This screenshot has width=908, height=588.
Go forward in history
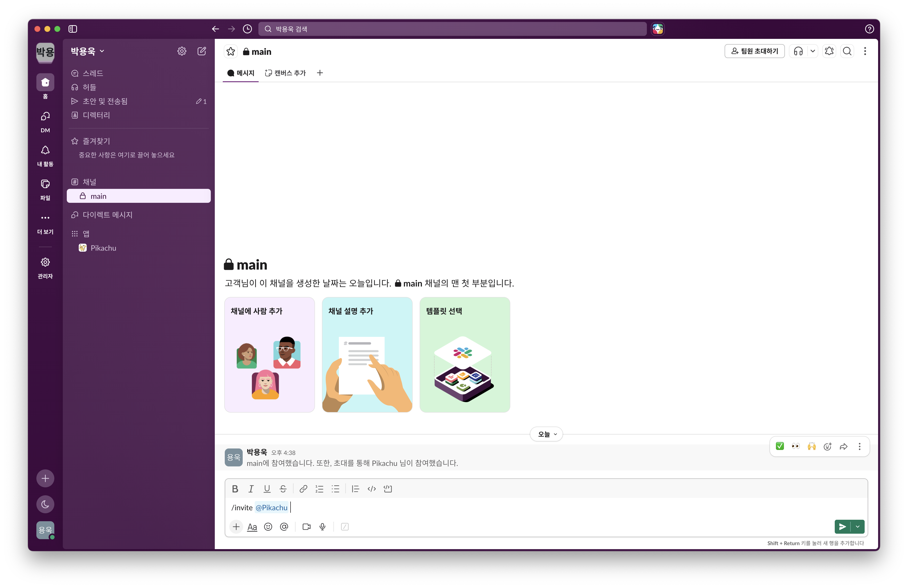click(231, 29)
